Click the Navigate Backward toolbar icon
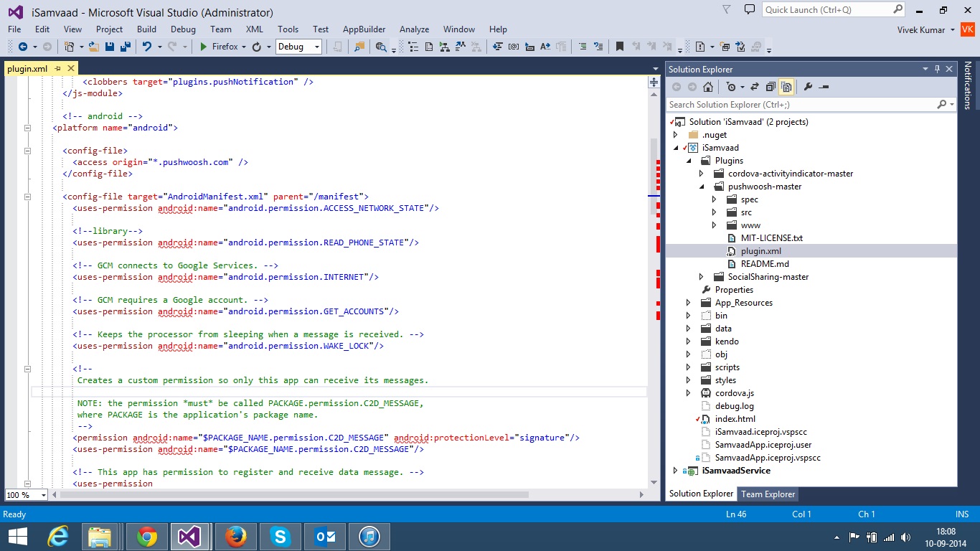The image size is (980, 551). click(23, 47)
